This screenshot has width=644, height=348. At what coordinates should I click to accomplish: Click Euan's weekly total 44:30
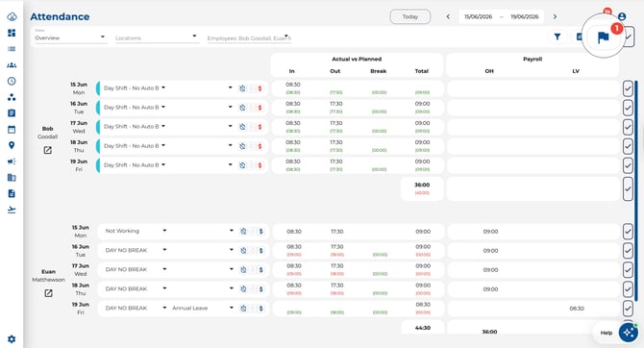pos(423,328)
